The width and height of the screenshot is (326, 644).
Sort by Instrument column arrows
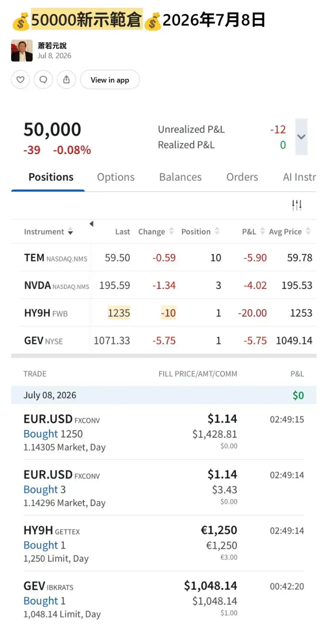[x=70, y=231]
